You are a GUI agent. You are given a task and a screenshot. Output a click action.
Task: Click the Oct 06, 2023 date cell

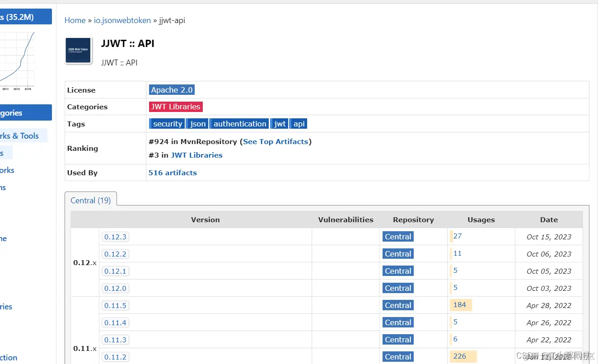pos(549,254)
